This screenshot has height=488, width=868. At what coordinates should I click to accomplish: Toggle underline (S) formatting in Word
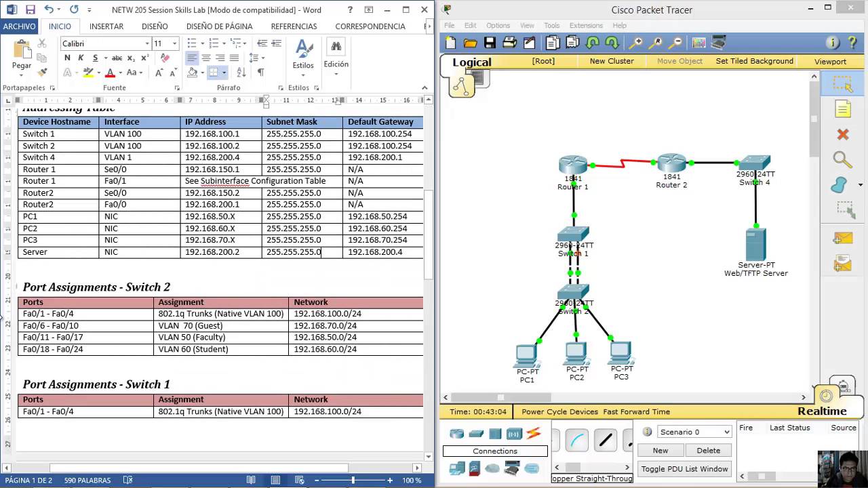point(95,58)
